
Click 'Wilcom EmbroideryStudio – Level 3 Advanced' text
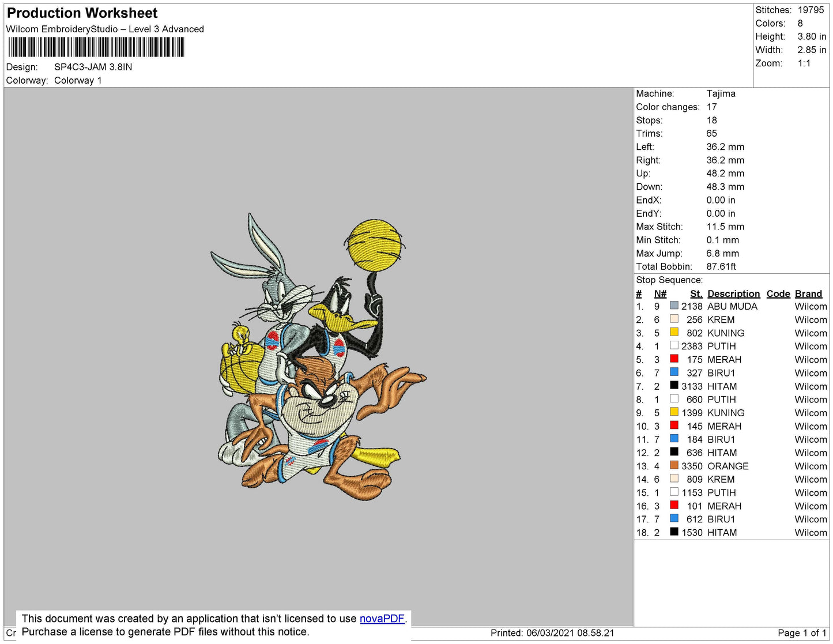coord(105,29)
